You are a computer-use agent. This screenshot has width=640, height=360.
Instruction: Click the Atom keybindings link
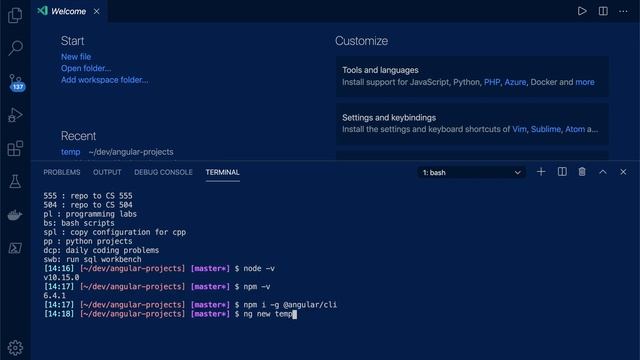(x=575, y=129)
